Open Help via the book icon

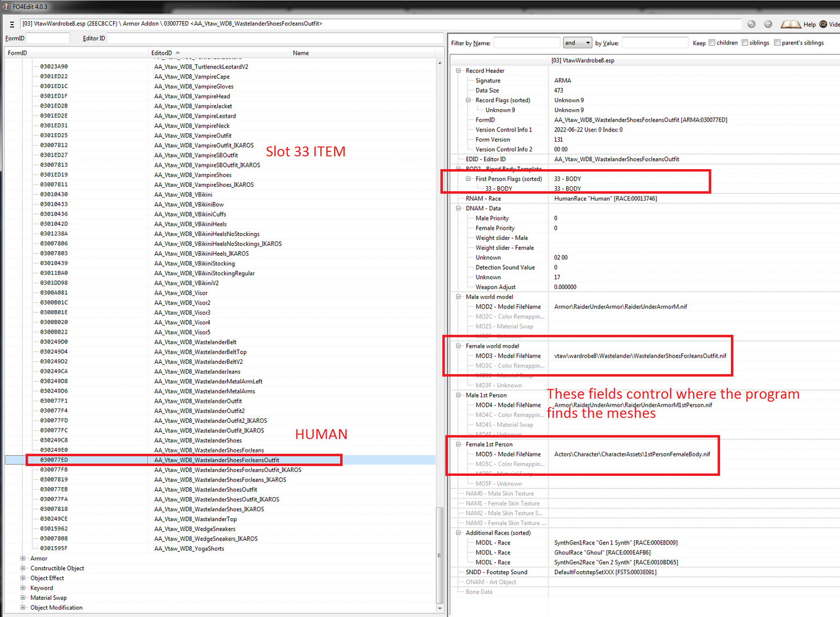(x=790, y=24)
